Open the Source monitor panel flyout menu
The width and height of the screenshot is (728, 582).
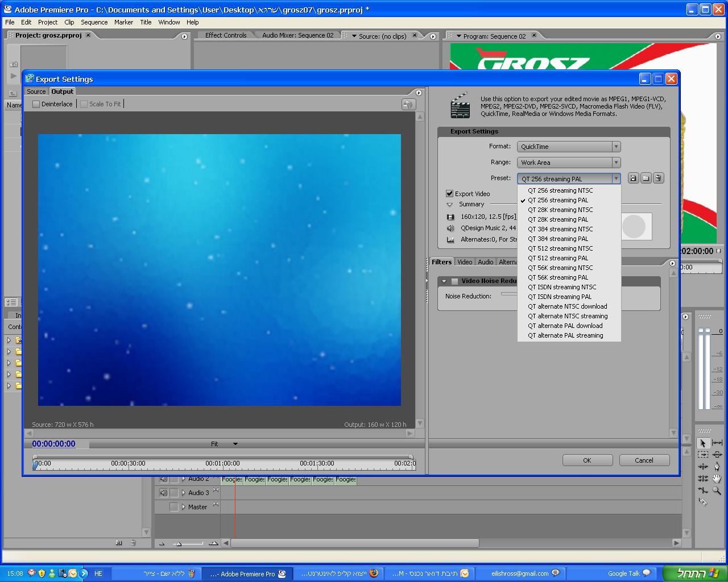point(433,36)
